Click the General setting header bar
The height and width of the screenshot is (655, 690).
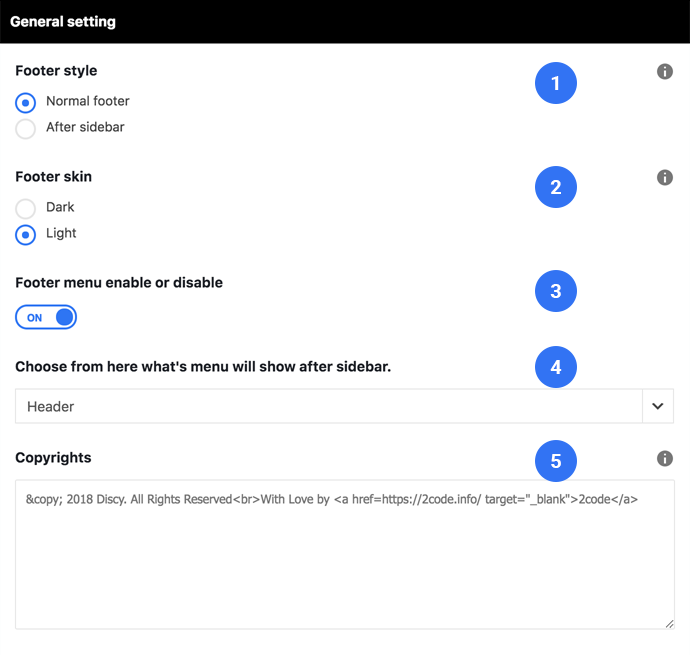coord(345,22)
